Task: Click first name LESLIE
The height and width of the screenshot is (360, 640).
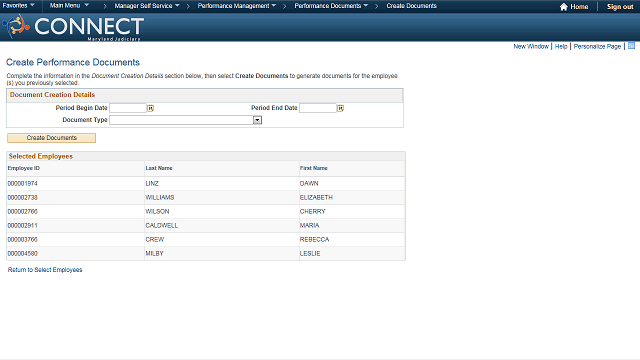Action: tap(310, 253)
